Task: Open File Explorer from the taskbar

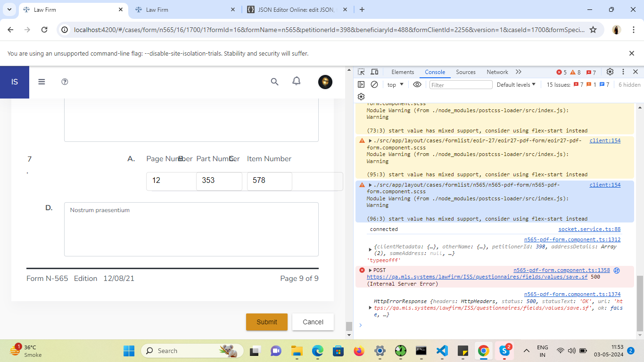Action: point(297,351)
